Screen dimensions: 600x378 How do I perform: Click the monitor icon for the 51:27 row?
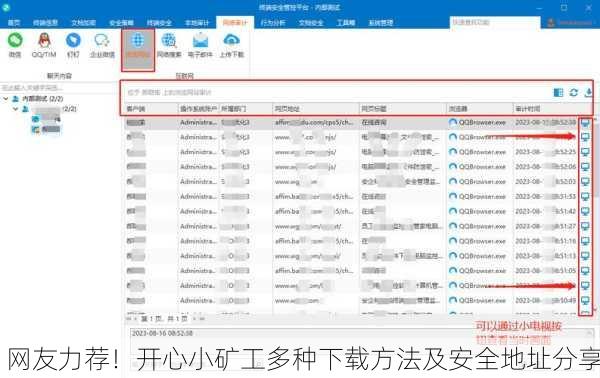tap(585, 226)
